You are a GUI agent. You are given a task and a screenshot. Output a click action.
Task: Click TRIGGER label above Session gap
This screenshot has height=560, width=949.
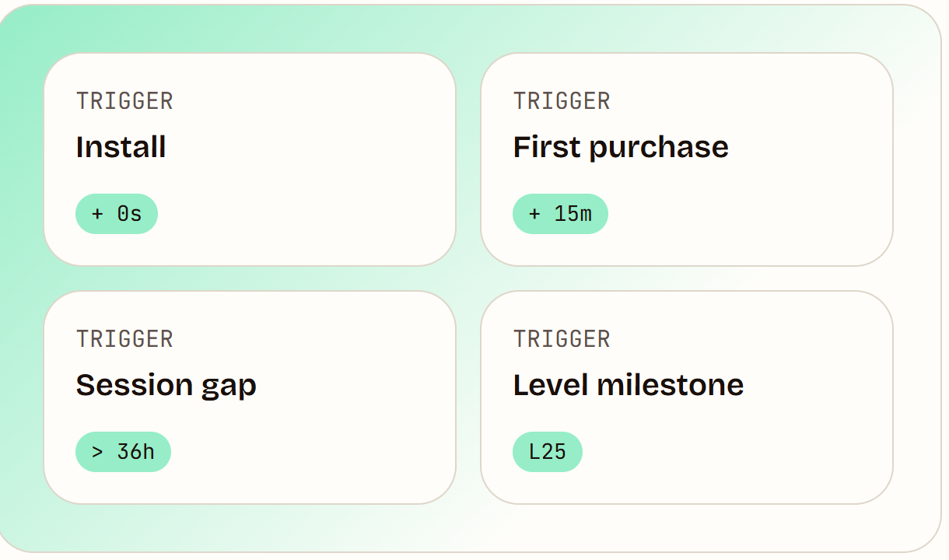pyautogui.click(x=124, y=339)
